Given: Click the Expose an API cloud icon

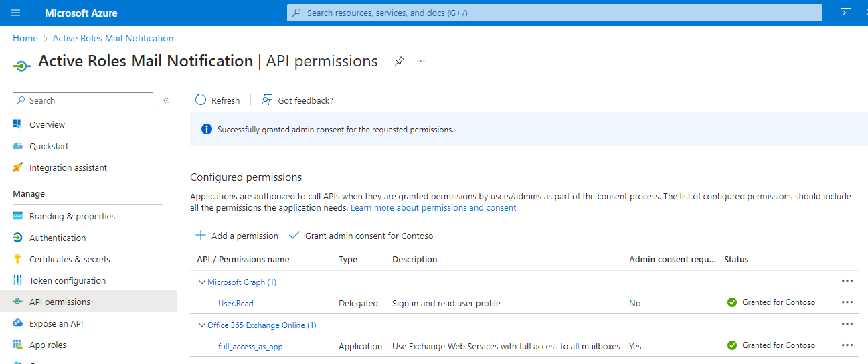Looking at the screenshot, I should tap(17, 323).
